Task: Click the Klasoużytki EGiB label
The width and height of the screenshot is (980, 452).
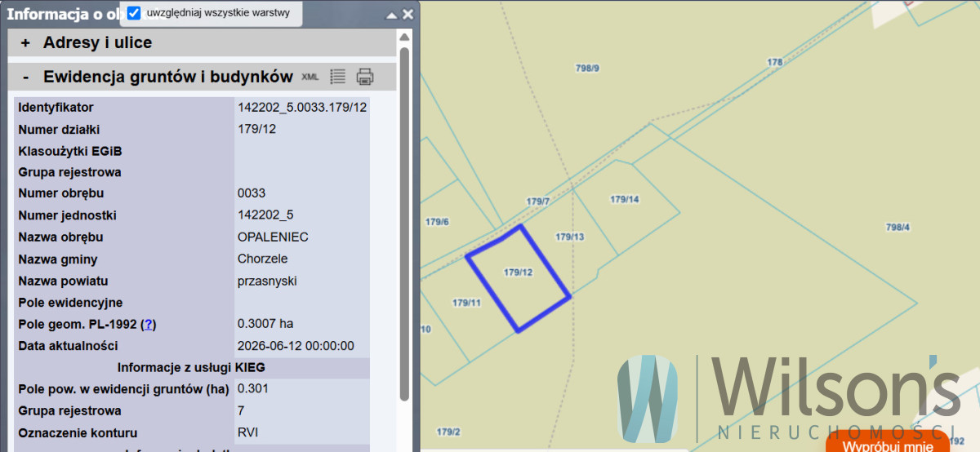Action: (x=70, y=151)
